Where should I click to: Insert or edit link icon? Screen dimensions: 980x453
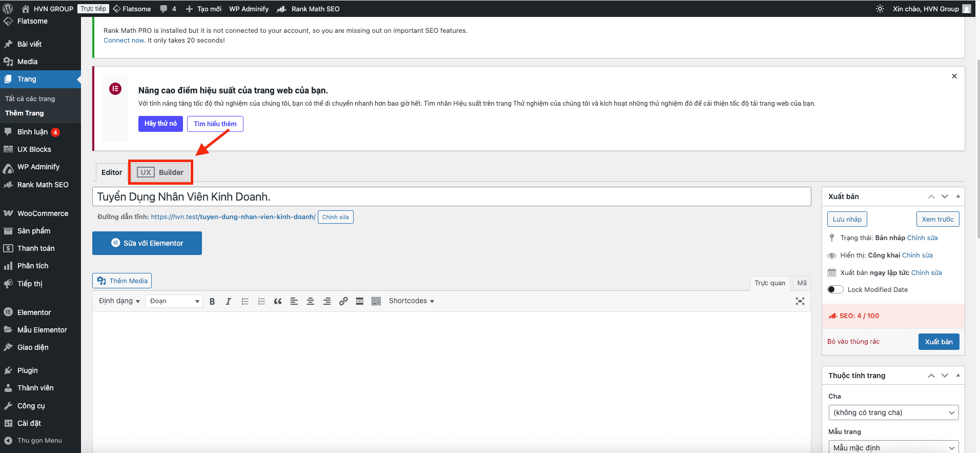(343, 301)
